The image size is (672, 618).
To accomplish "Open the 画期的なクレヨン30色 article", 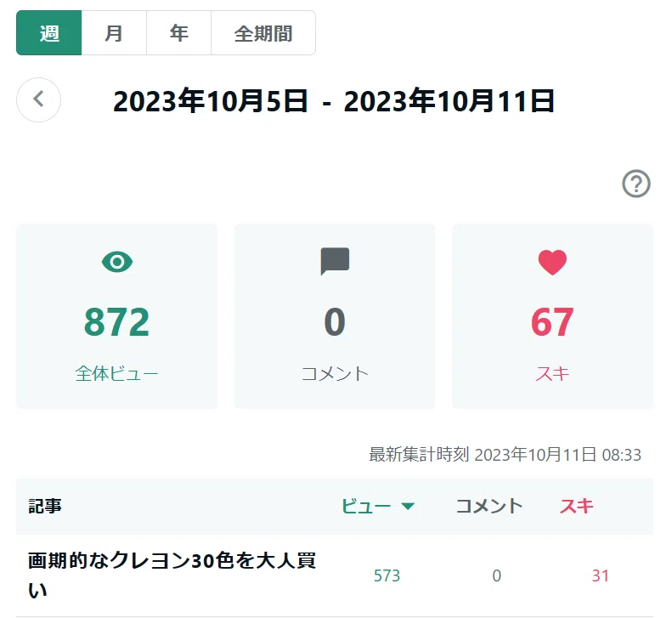I will tap(172, 575).
